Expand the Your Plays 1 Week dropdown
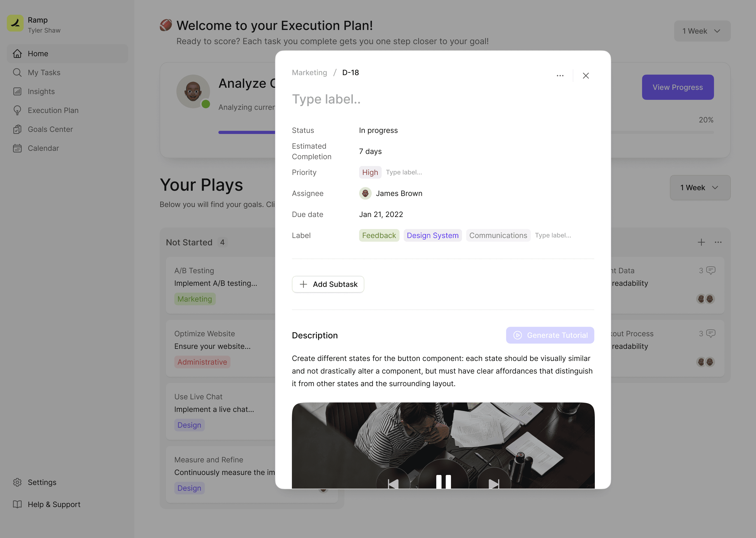756x538 pixels. click(700, 188)
